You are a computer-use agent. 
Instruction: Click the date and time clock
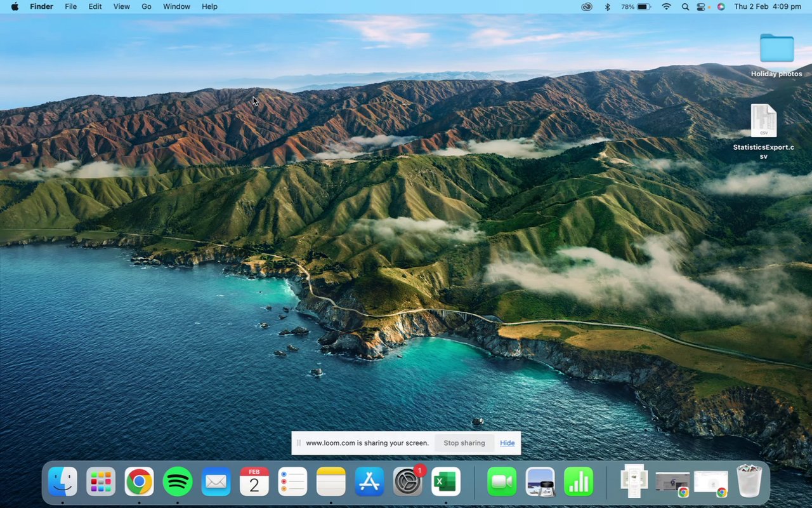pos(768,6)
